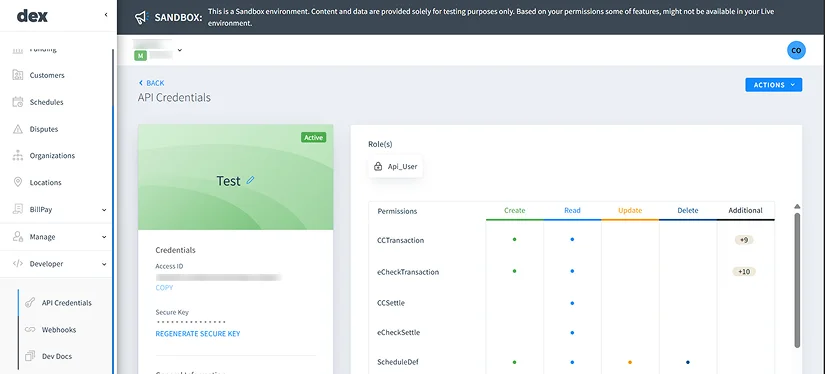Open the Schedules calendar icon

(18, 102)
